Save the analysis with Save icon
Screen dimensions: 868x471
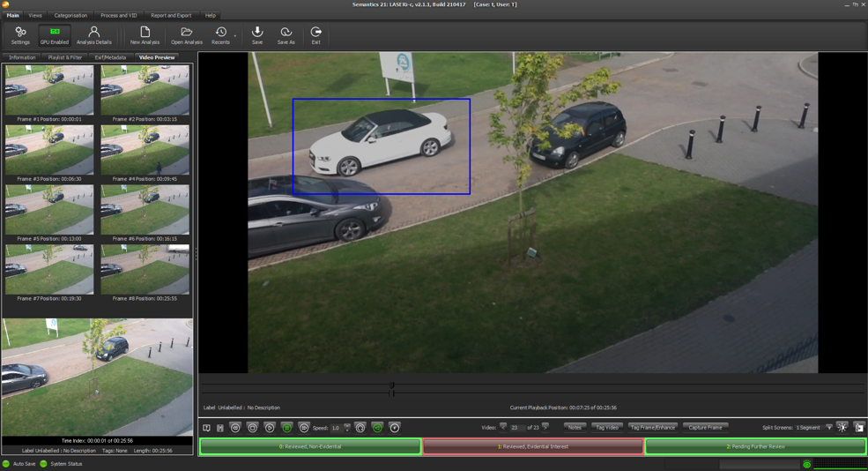tap(257, 35)
